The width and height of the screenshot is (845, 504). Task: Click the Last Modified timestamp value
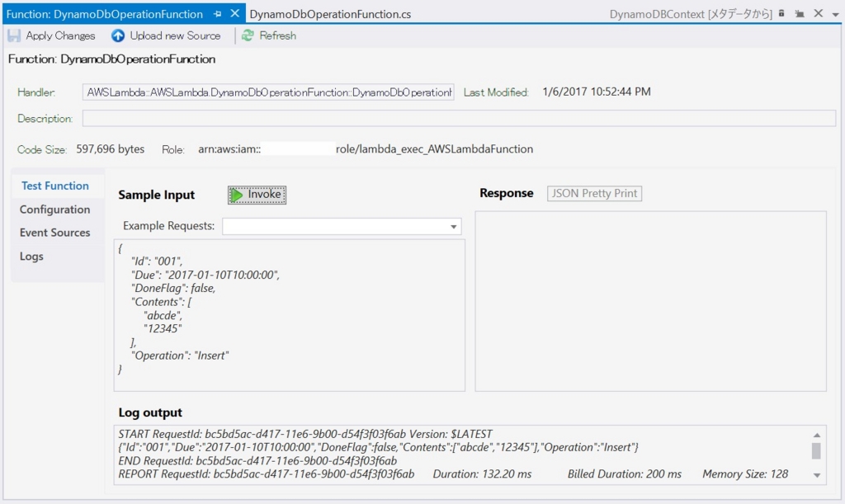click(x=597, y=92)
